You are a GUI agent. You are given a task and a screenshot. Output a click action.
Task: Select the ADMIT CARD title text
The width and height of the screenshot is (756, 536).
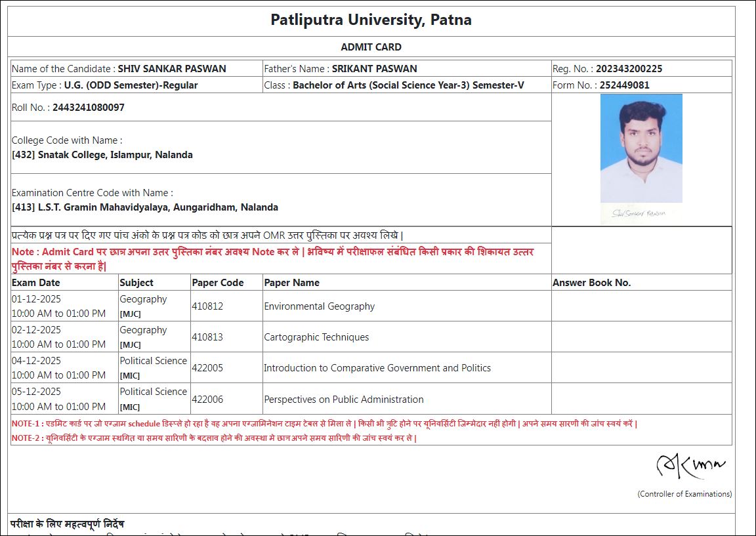pos(371,47)
